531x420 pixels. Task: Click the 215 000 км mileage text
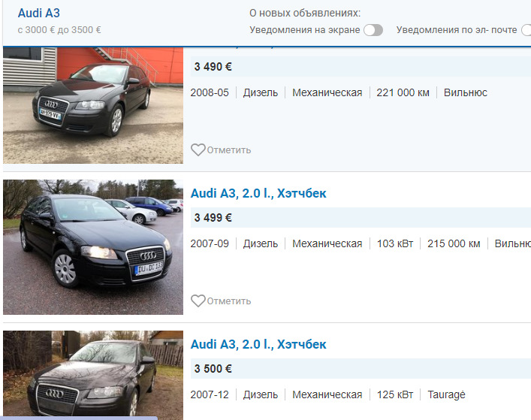(454, 244)
